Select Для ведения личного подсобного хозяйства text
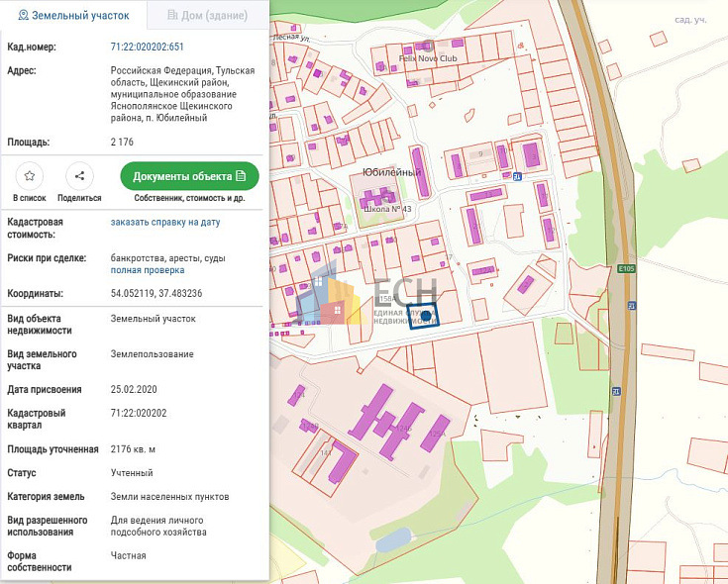The width and height of the screenshot is (728, 584). click(158, 526)
